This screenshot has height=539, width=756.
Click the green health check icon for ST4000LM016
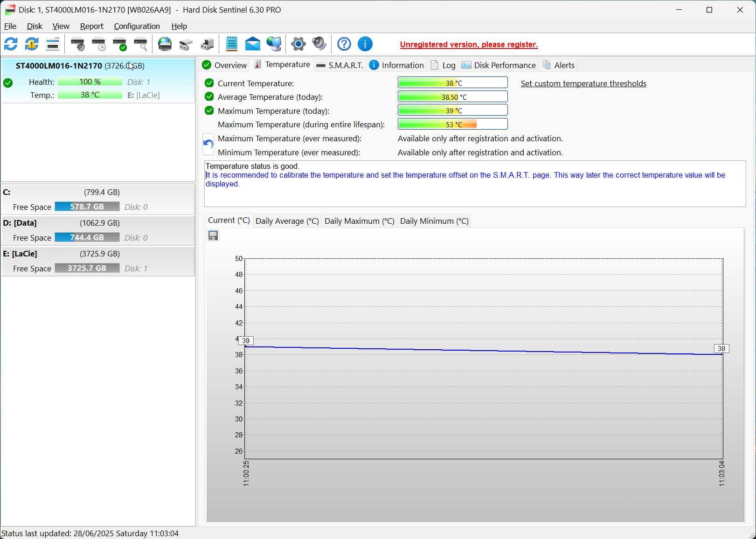pyautogui.click(x=8, y=83)
